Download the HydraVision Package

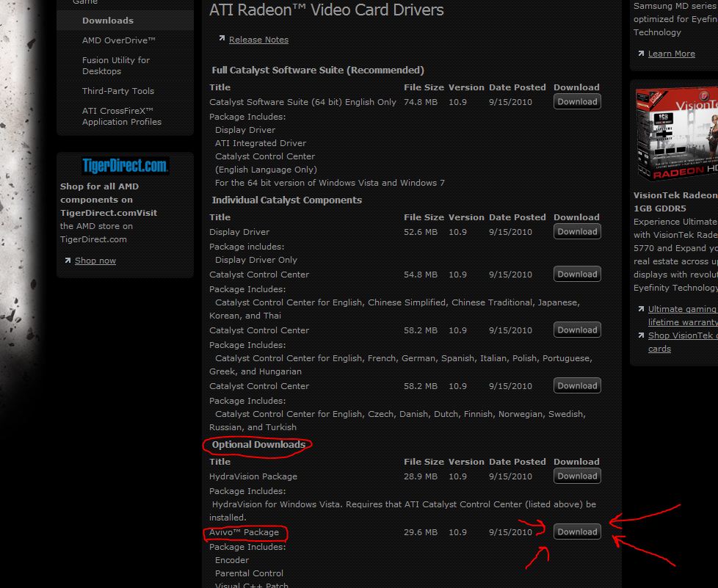pyautogui.click(x=577, y=476)
